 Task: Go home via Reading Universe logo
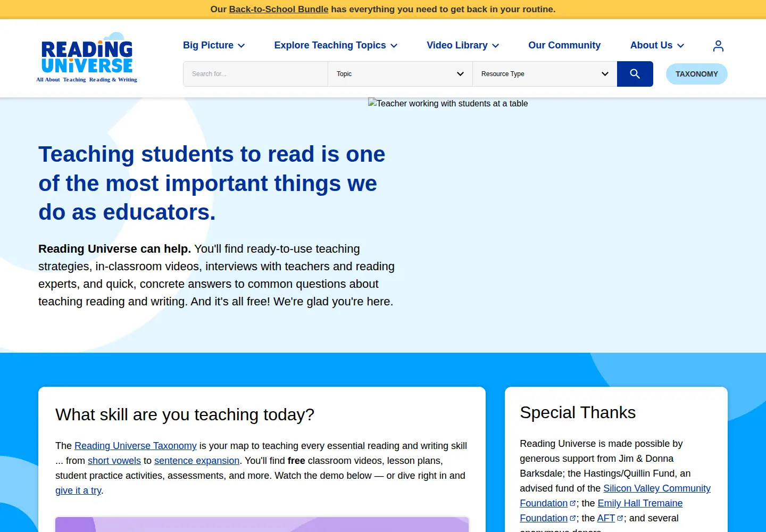coord(87,57)
